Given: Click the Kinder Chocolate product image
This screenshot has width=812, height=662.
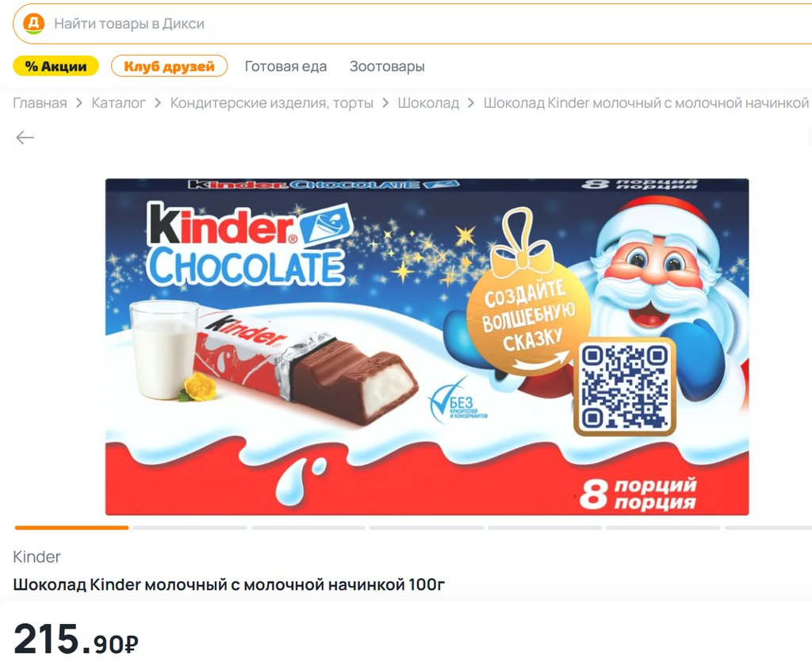Looking at the screenshot, I should click(x=427, y=346).
